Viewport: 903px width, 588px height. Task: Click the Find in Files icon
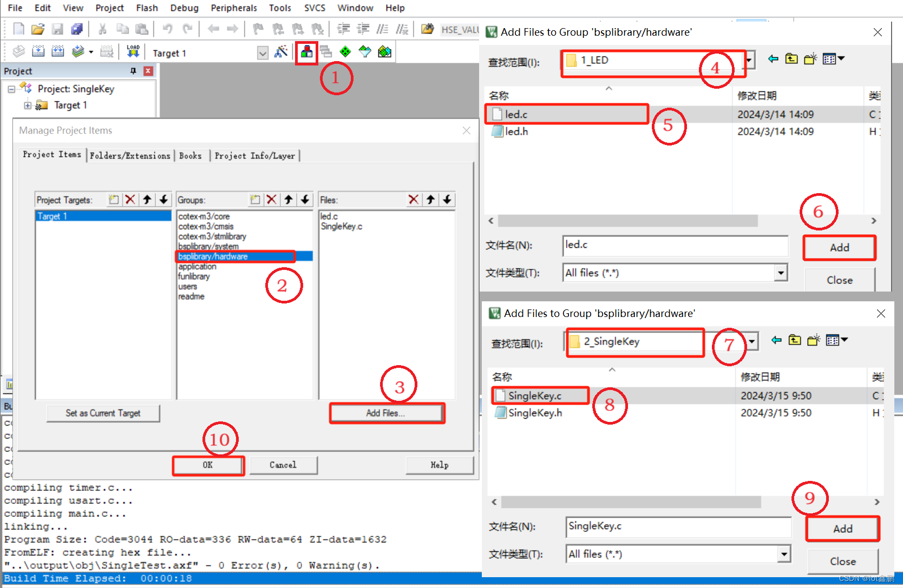[428, 29]
